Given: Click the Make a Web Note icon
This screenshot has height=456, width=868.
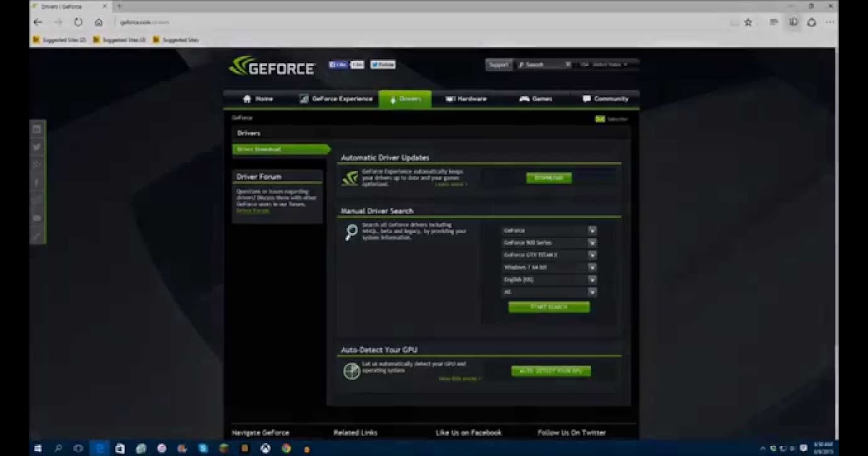Looking at the screenshot, I should [793, 22].
